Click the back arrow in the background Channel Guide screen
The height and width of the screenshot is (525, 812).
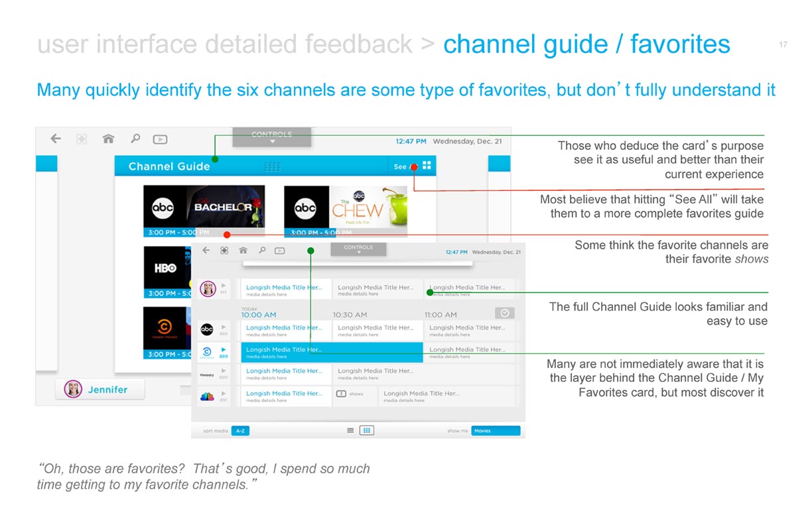[56, 139]
